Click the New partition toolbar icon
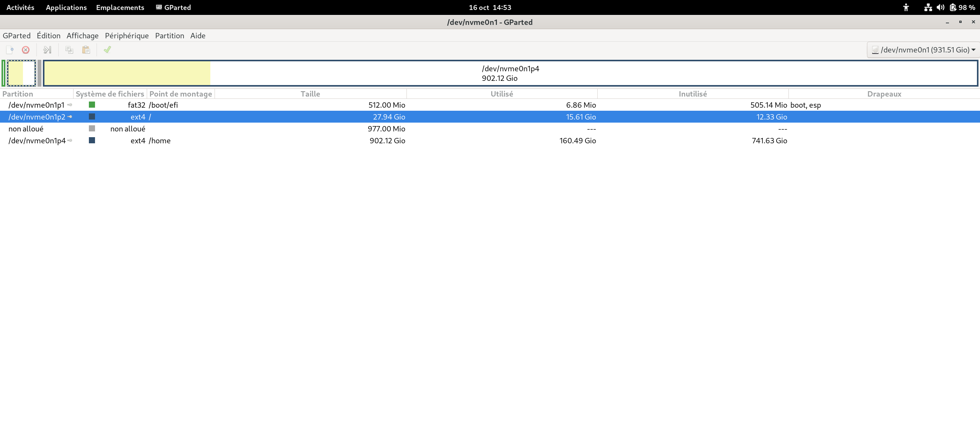980x423 pixels. pyautogui.click(x=10, y=50)
